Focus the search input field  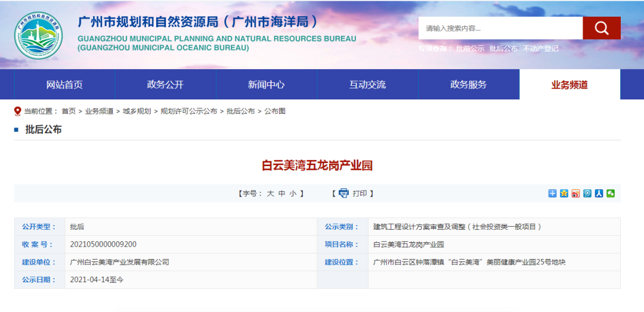coord(500,28)
